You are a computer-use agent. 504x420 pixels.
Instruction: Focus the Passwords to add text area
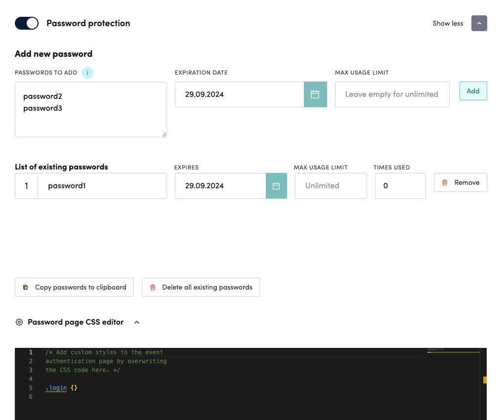pos(90,109)
